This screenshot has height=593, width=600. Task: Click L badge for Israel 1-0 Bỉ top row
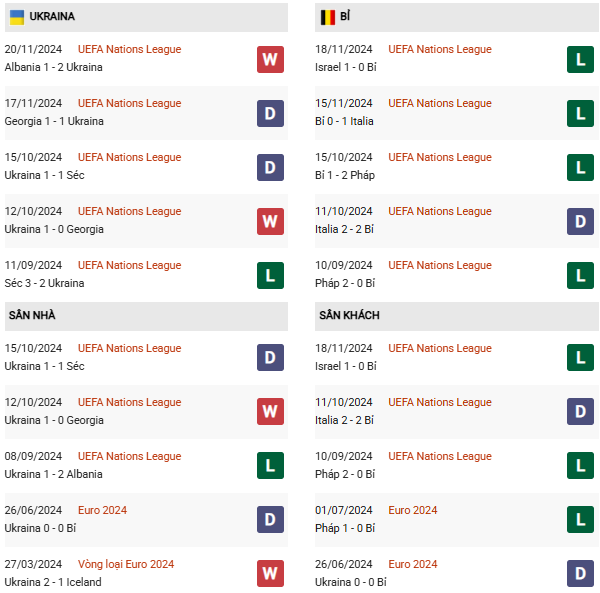[x=580, y=59]
